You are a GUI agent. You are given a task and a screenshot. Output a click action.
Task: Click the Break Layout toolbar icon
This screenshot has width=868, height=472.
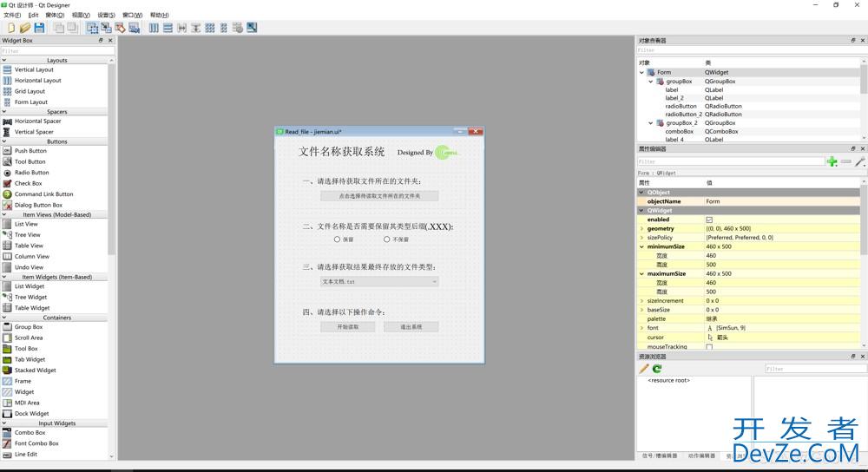click(238, 28)
